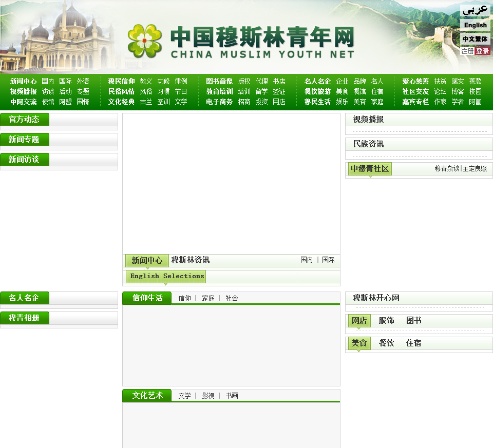The height and width of the screenshot is (448, 493).
Task: Open 社区交友 navigation category
Action: click(x=415, y=91)
